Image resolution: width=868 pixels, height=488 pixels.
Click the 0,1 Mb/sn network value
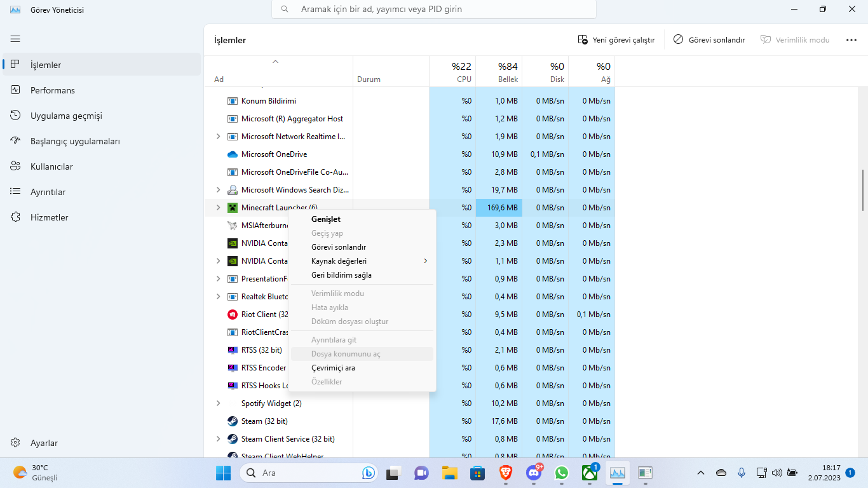pyautogui.click(x=593, y=315)
